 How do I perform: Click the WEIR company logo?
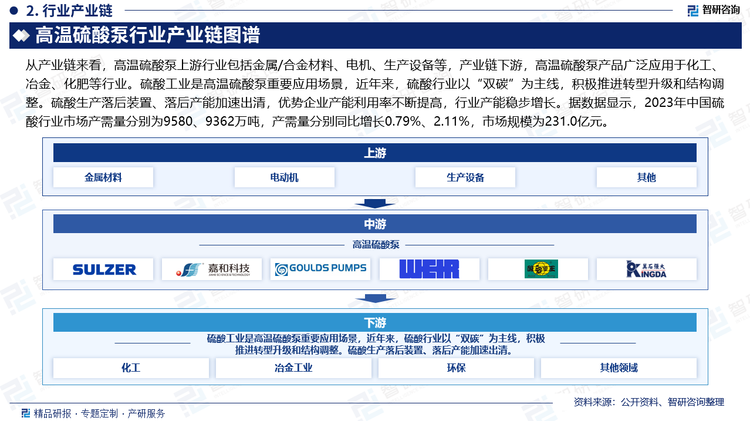click(x=429, y=269)
